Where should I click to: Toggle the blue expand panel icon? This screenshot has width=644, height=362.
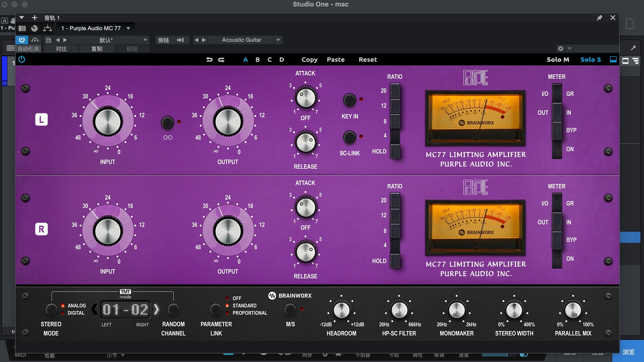[x=613, y=59]
